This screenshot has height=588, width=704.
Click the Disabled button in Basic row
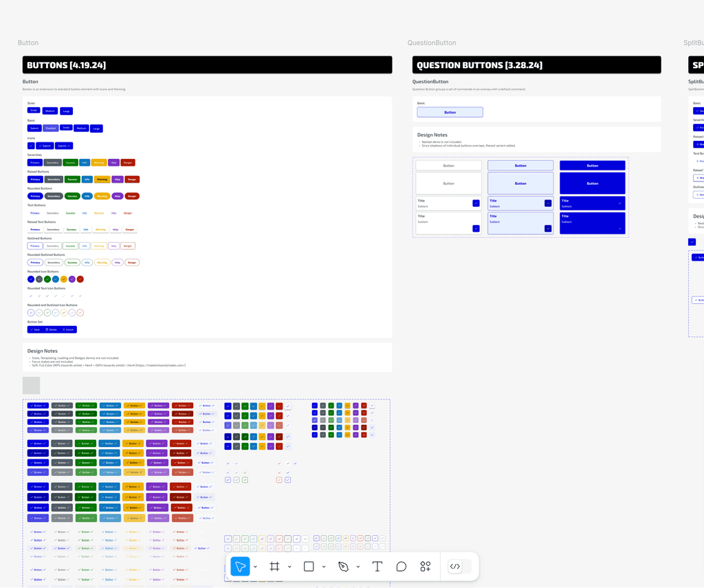[51, 129]
